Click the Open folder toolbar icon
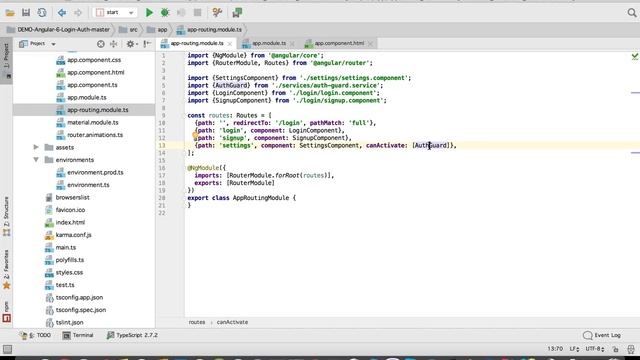Viewport: 640px width, 360px height. coord(10,13)
